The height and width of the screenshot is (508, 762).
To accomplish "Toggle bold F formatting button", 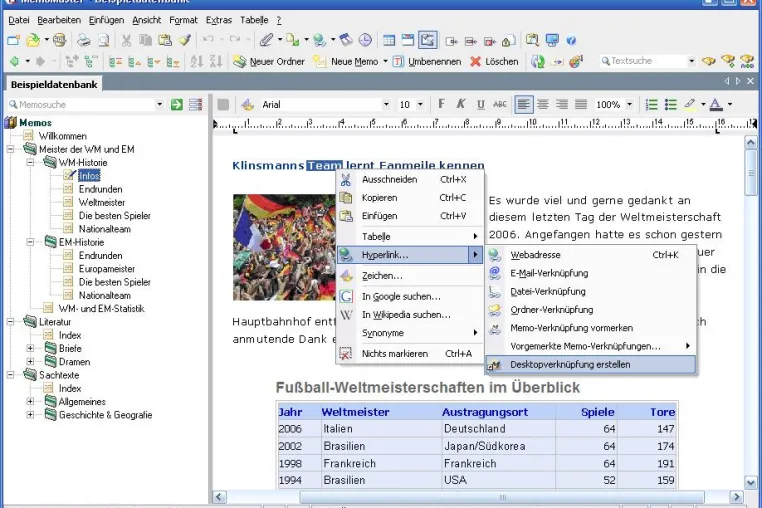I will click(x=441, y=104).
